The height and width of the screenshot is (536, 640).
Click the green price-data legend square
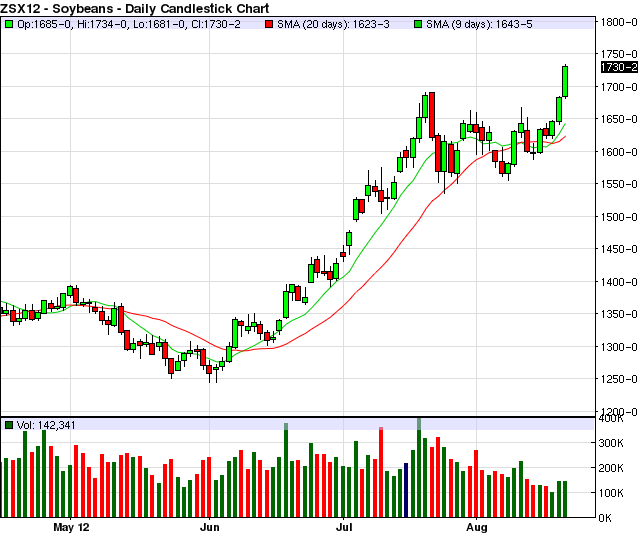[x=9, y=24]
